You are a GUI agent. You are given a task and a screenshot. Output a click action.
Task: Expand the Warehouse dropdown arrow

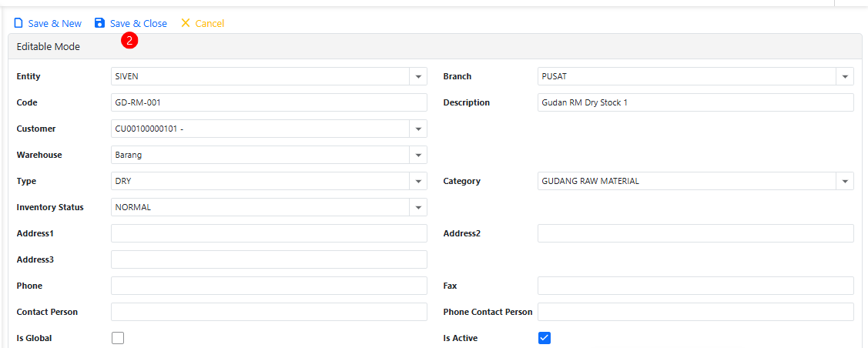click(x=418, y=155)
